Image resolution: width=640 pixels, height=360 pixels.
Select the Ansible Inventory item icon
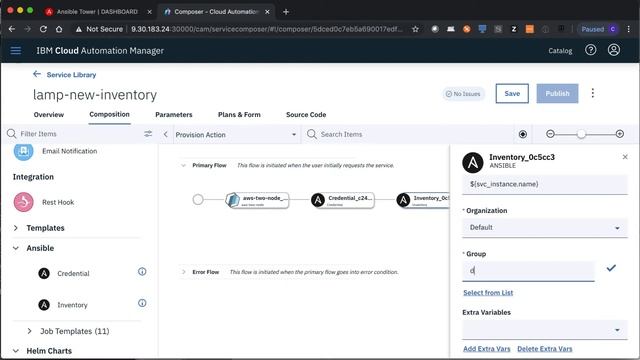[44, 304]
